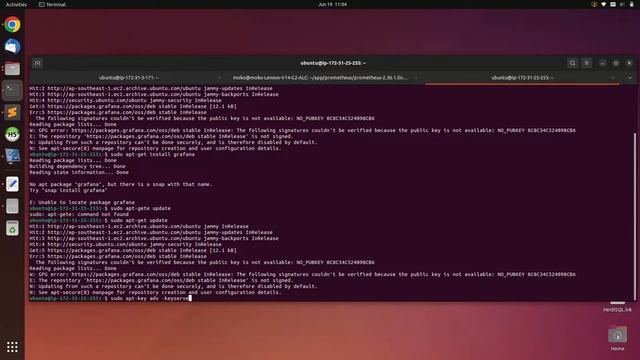
Task: Click the 'sudo apt-gete update' command line
Action: point(100,208)
